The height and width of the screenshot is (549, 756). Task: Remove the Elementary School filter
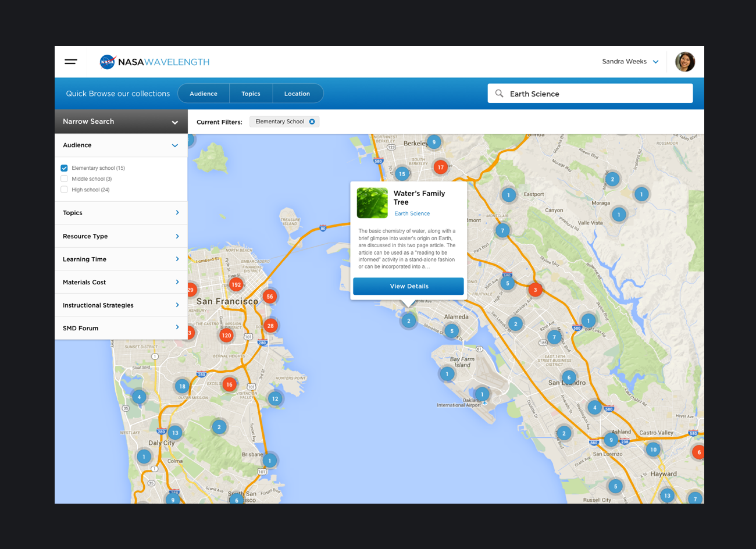point(312,122)
